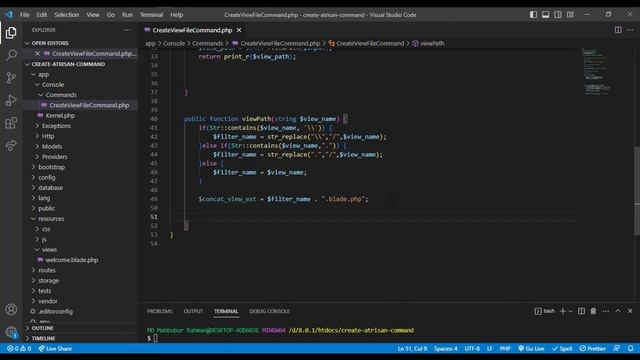Viewport: 640px width, 360px height.
Task: Open the Run and Debug view
Action: coord(11,100)
